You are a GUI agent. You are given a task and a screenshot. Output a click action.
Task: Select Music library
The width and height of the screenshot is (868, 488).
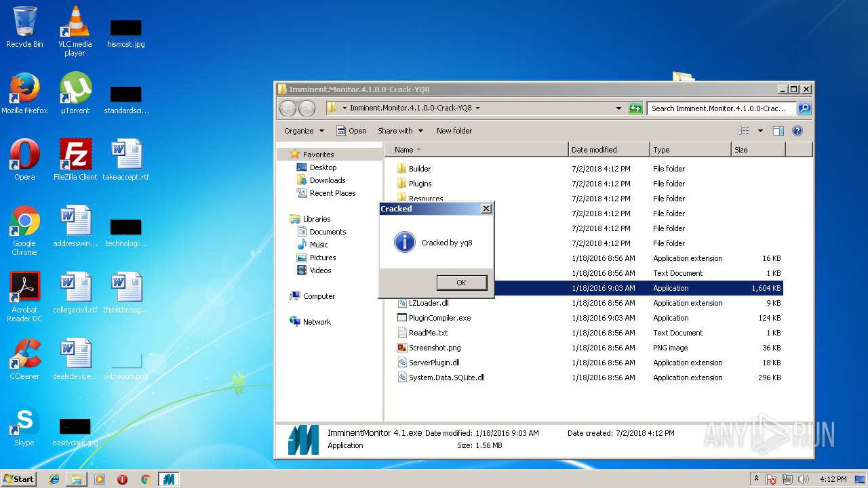point(312,245)
